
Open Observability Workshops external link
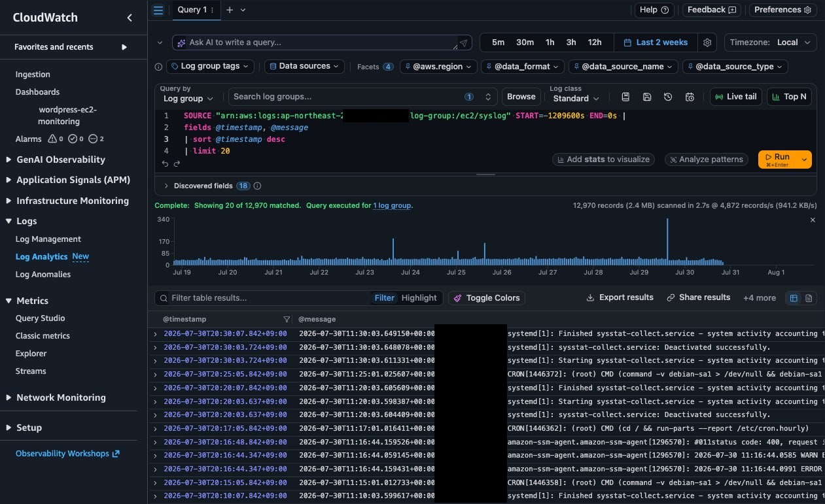pyautogui.click(x=67, y=454)
